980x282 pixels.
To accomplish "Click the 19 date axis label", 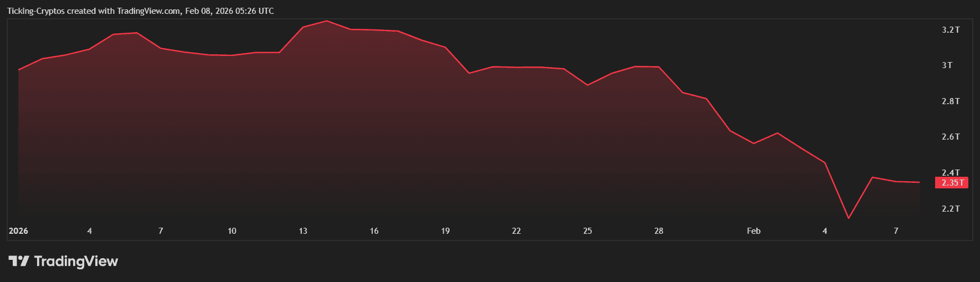I will 445,231.
